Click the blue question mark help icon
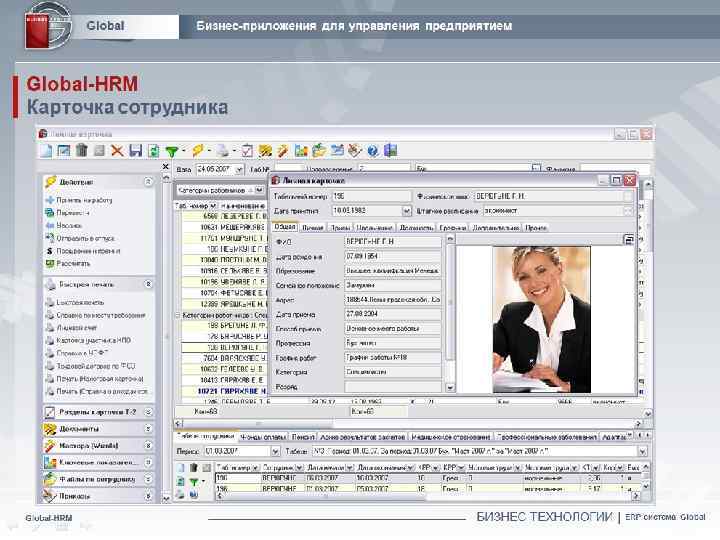The image size is (720, 540). pos(372,151)
